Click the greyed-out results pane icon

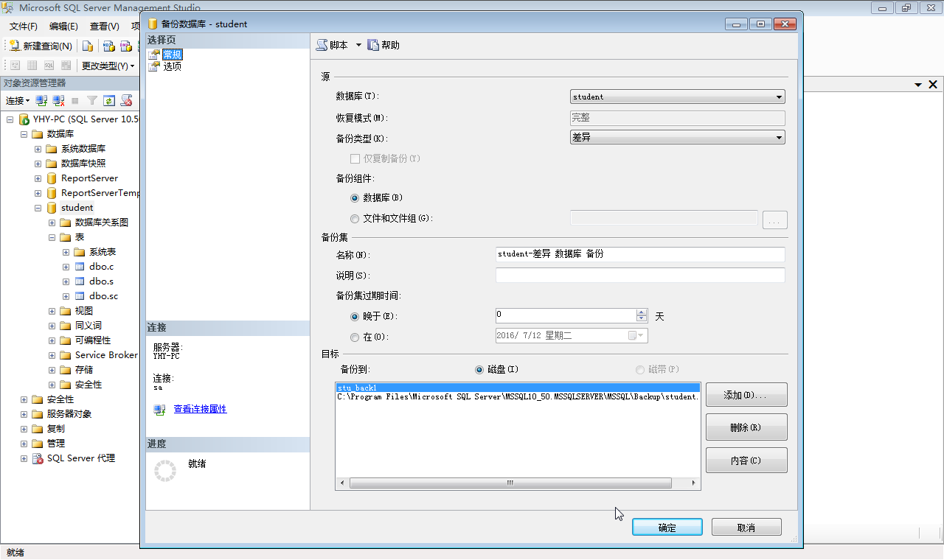coord(66,66)
